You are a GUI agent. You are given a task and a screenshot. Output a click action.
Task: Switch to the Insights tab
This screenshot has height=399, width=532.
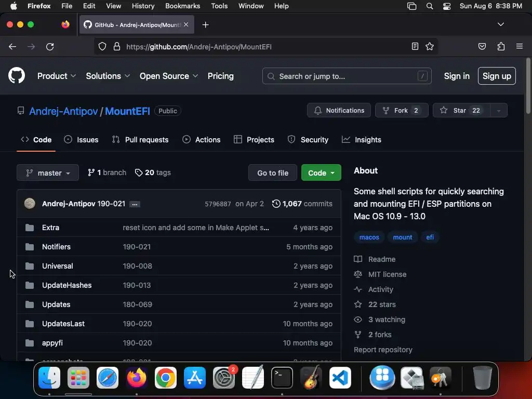click(x=362, y=140)
